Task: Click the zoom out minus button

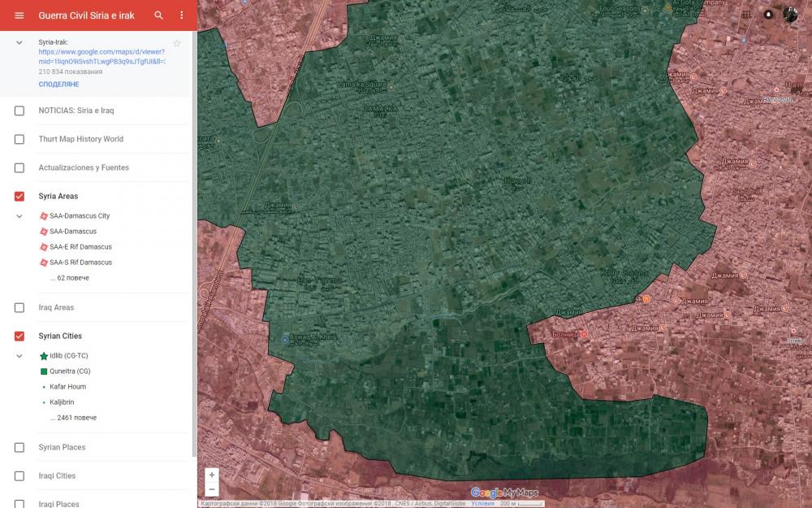Action: 212,489
